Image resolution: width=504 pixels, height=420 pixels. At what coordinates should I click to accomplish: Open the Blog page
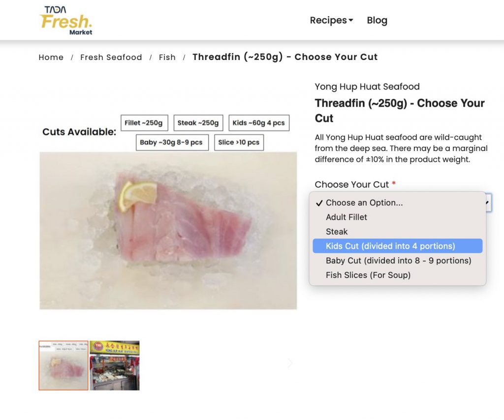[x=377, y=20]
